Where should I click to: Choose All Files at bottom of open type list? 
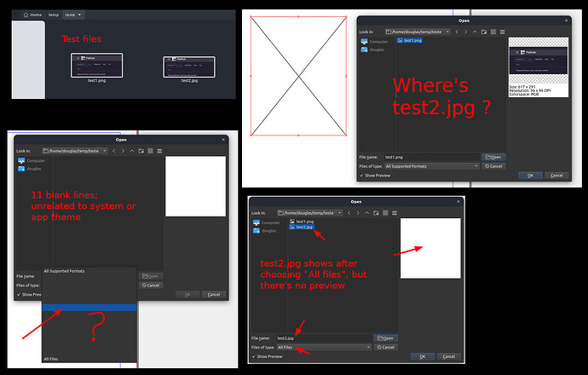89,359
